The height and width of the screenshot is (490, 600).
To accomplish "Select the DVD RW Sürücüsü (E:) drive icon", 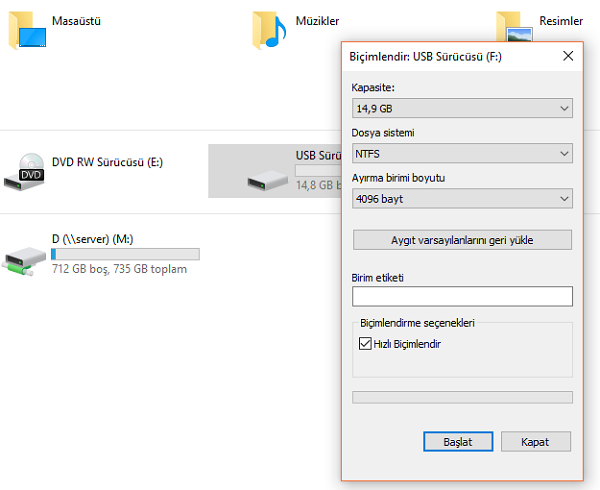I will click(x=24, y=172).
